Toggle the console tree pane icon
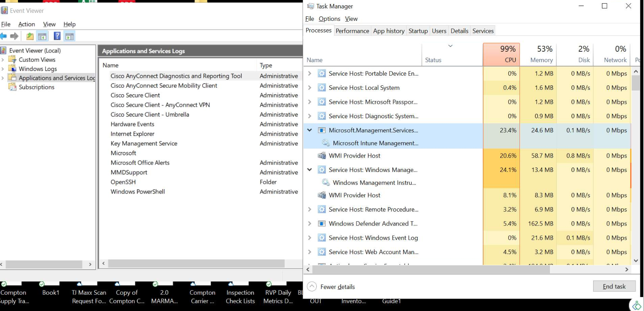The height and width of the screenshot is (311, 644). pyautogui.click(x=42, y=36)
